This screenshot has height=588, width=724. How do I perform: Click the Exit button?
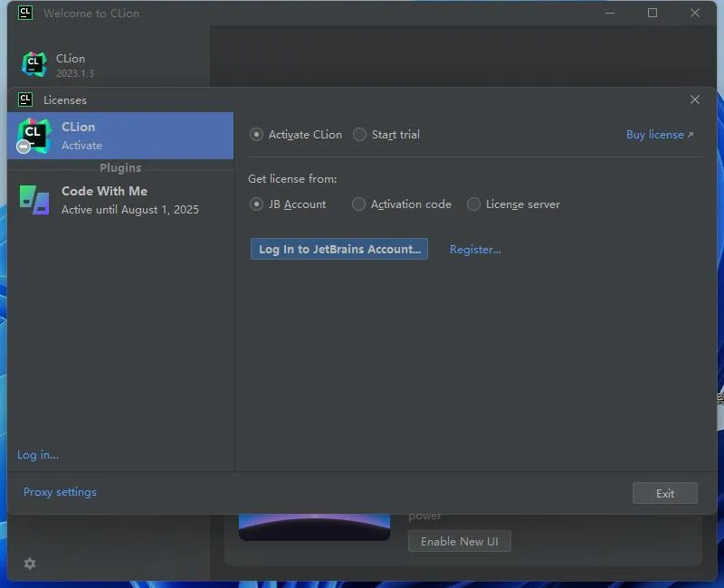click(665, 493)
